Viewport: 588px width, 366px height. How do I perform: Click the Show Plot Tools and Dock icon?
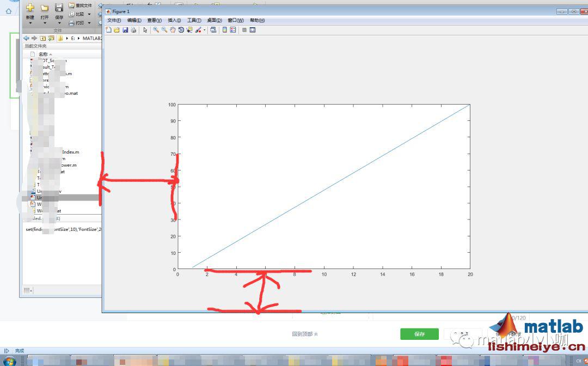(253, 30)
